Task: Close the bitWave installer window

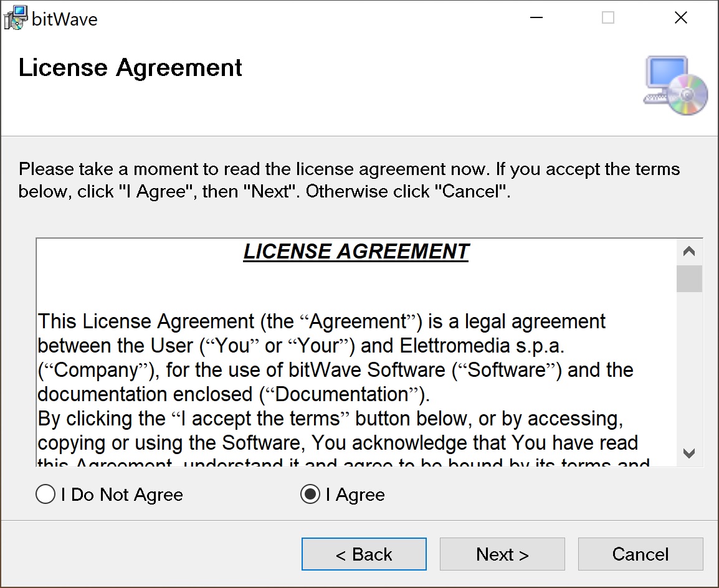Action: (x=681, y=18)
